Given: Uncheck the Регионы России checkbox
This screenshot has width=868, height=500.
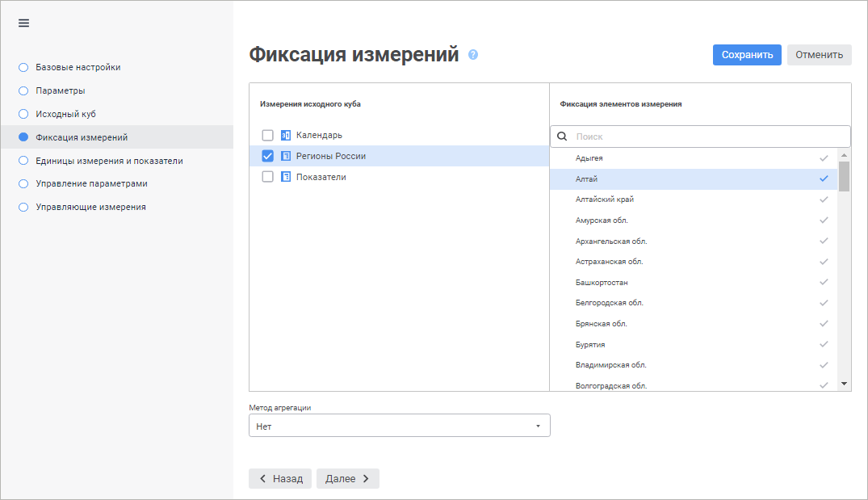Looking at the screenshot, I should pos(268,156).
